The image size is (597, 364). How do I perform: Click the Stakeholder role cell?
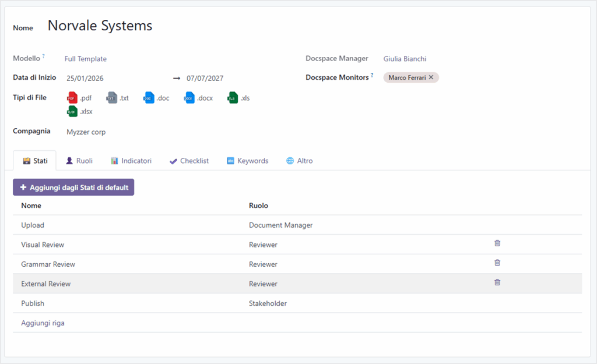pos(268,303)
